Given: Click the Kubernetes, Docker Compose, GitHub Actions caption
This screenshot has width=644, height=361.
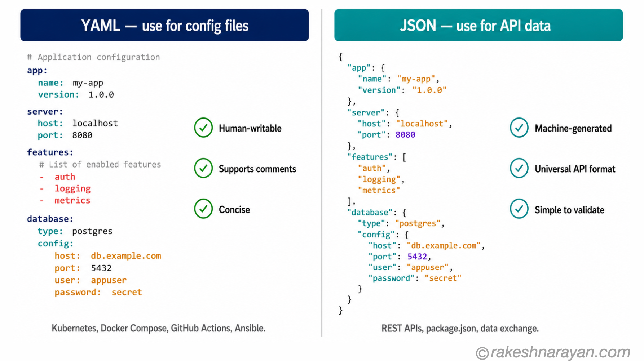Looking at the screenshot, I should 159,328.
